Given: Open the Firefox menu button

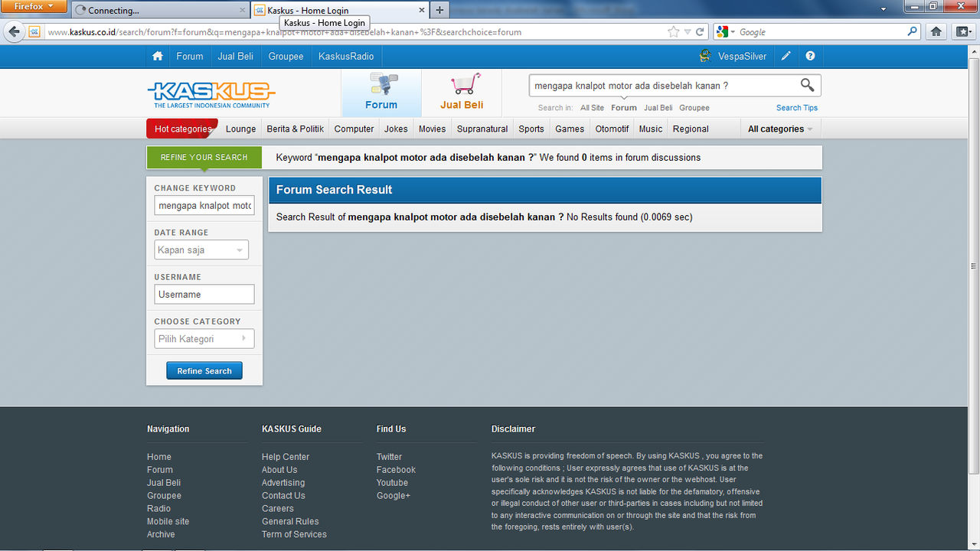Looking at the screenshot, I should click(x=34, y=7).
